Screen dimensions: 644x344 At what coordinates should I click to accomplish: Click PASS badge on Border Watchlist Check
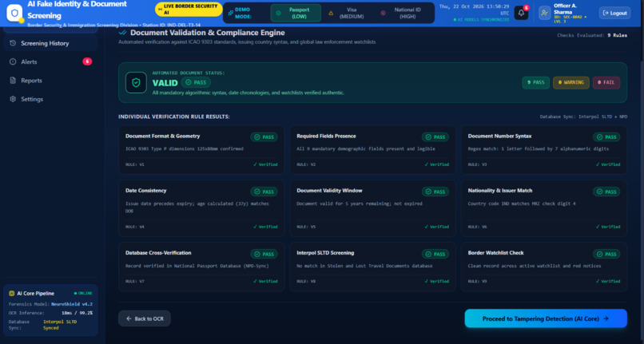tap(606, 254)
